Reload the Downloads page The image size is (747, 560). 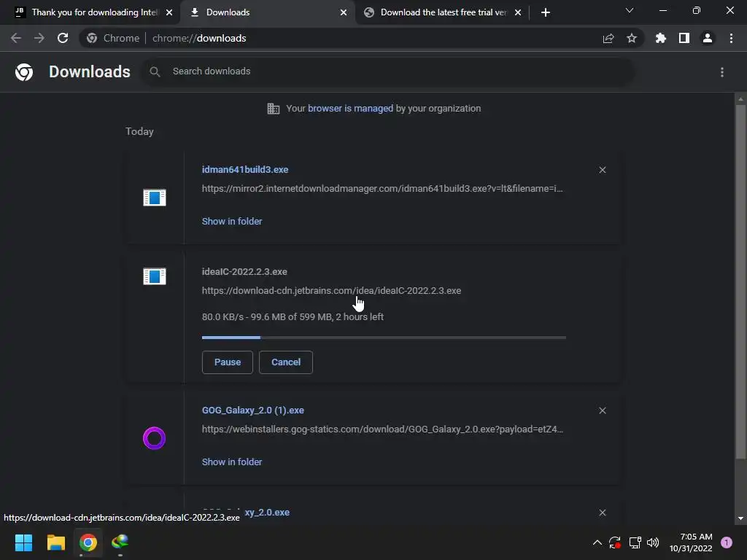pos(63,38)
